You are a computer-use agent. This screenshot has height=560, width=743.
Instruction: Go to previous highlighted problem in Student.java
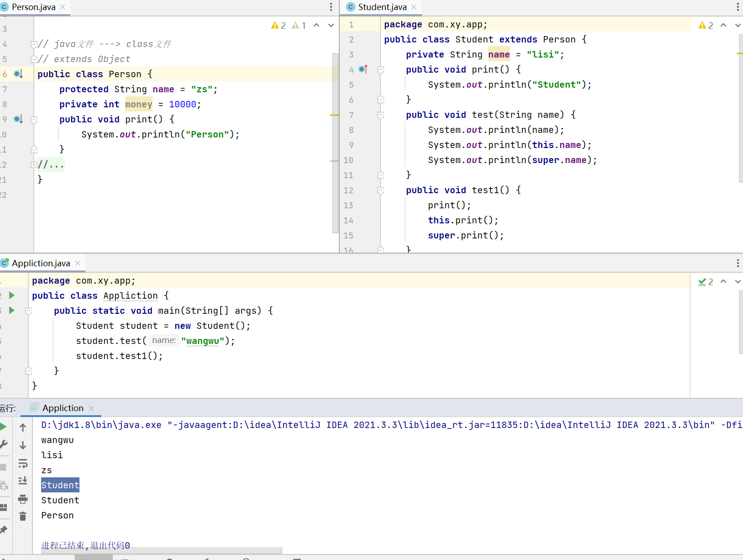tap(723, 26)
